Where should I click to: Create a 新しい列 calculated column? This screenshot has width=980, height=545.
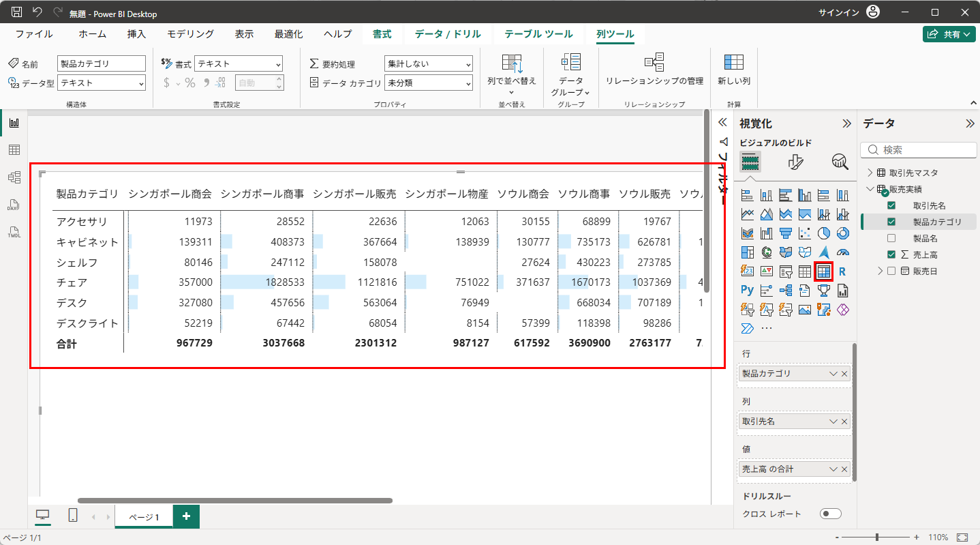[734, 69]
